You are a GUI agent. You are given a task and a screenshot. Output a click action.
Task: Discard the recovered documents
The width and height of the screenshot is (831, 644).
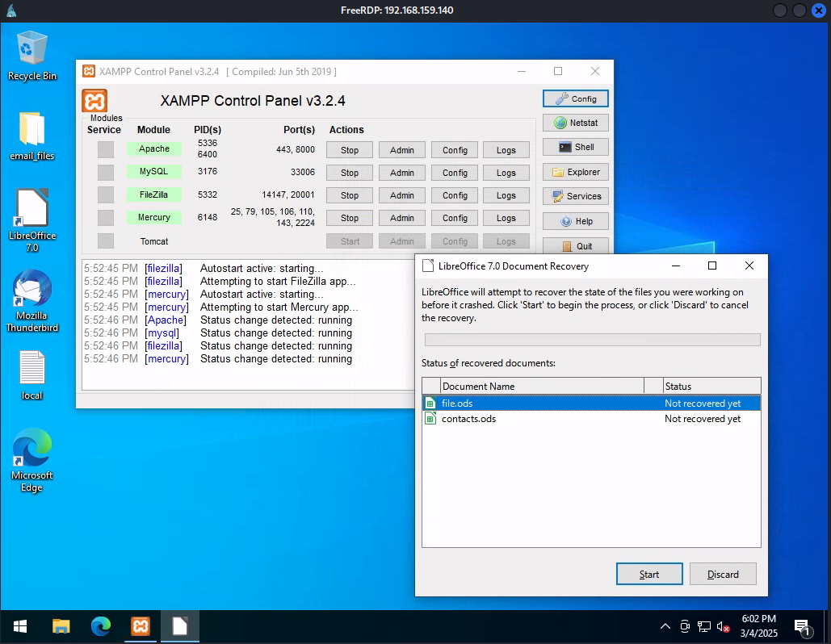(x=723, y=574)
